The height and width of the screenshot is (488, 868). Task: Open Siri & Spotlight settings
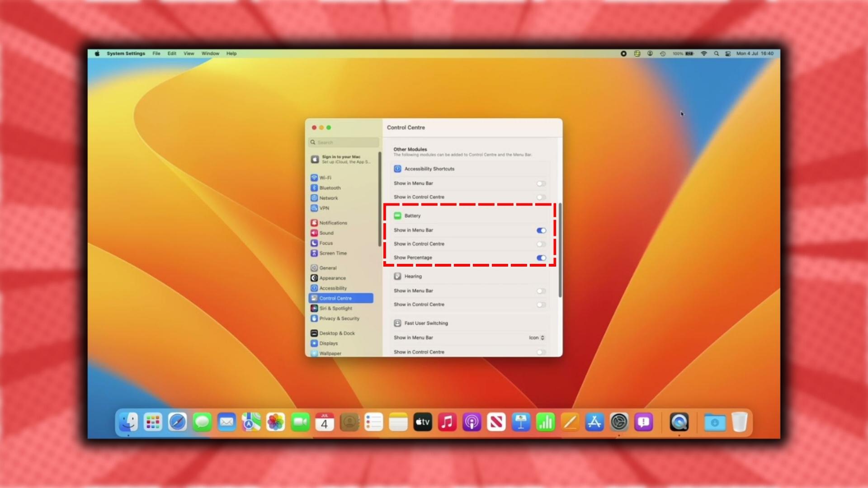pyautogui.click(x=331, y=308)
